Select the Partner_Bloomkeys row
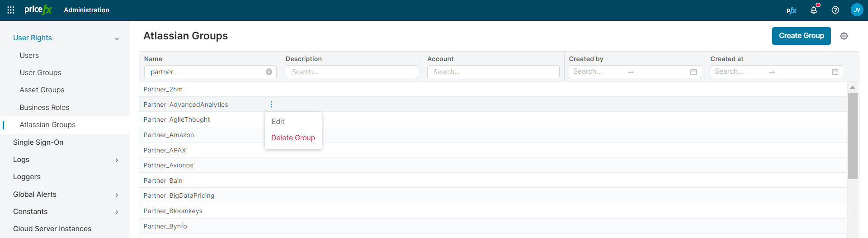868x238 pixels. 493,211
